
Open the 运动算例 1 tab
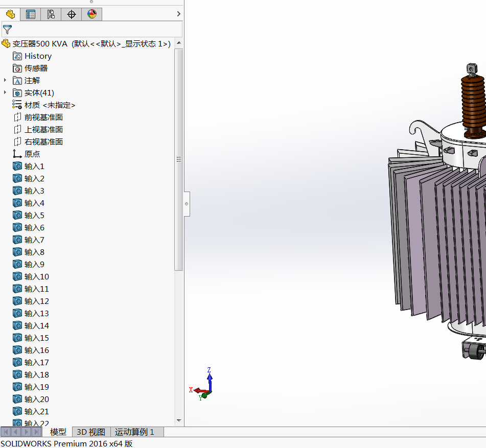coord(134,432)
